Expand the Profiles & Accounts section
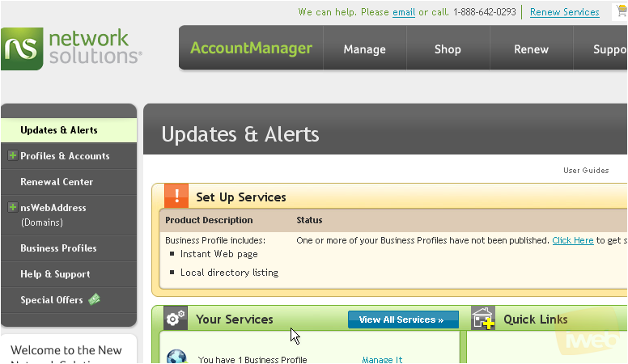 click(13, 155)
